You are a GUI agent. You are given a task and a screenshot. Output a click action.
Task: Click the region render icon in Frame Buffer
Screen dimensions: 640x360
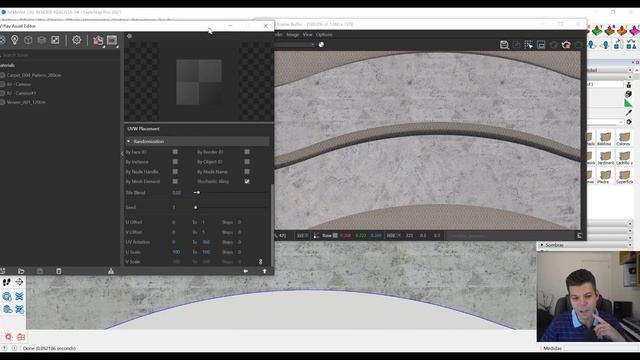[541, 45]
